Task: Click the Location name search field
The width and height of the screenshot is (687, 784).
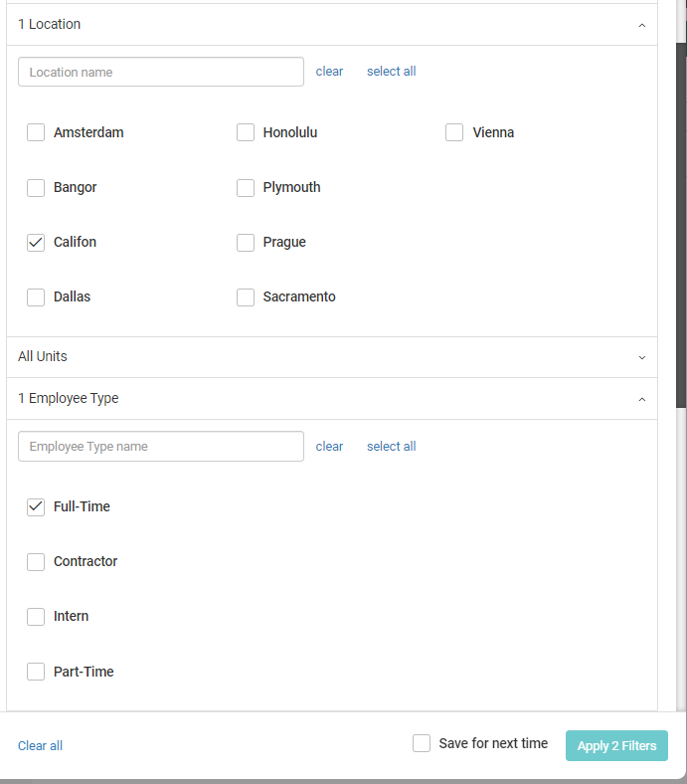Action: [x=161, y=72]
